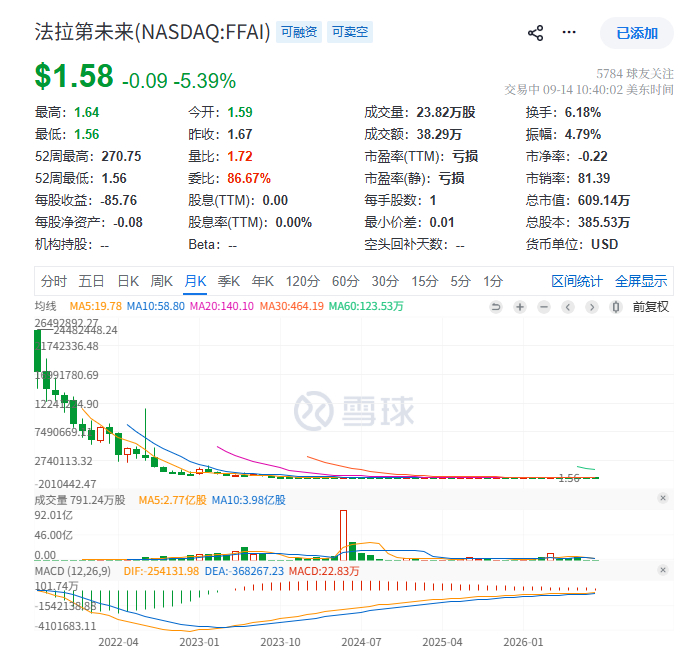This screenshot has width=697, height=656.
Task: Click the stock title 法拉第未来(NASDAQ:FFAI)
Action: (x=152, y=32)
